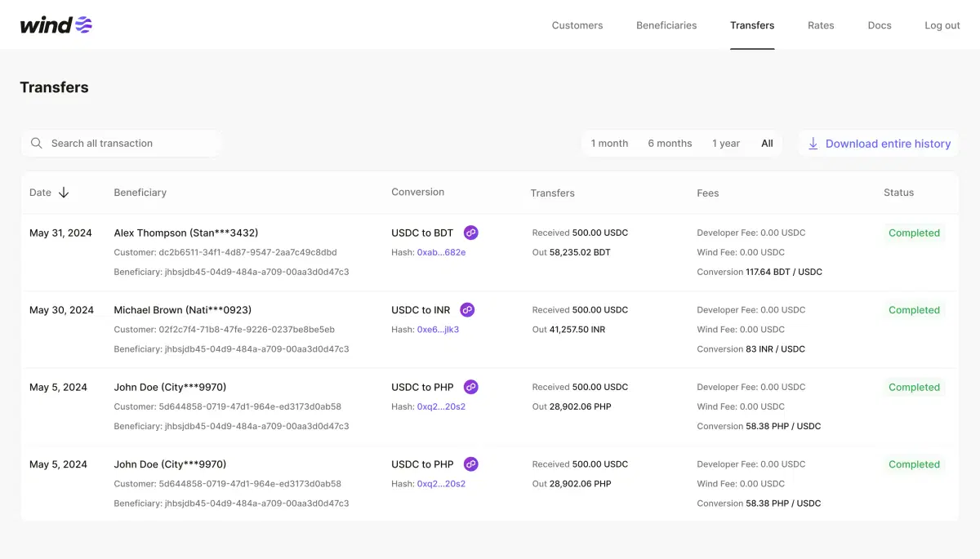Screen dimensions: 980x559
Task: Open transaction hash 0xe6...jlk3
Action: (438, 330)
